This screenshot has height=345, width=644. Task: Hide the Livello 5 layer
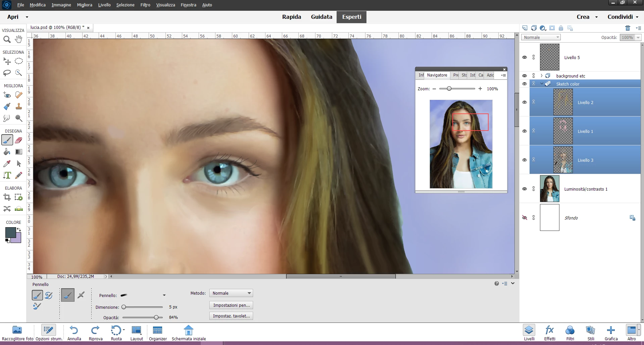(x=525, y=57)
